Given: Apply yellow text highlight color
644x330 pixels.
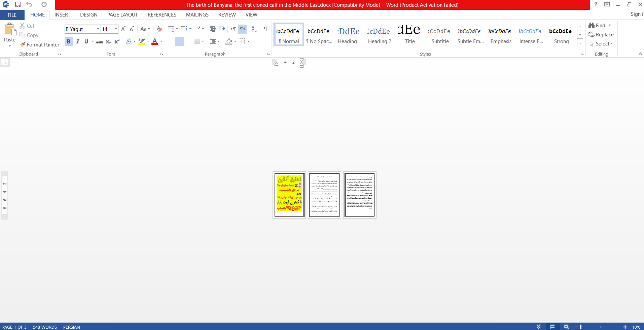Looking at the screenshot, I should click(x=142, y=41).
